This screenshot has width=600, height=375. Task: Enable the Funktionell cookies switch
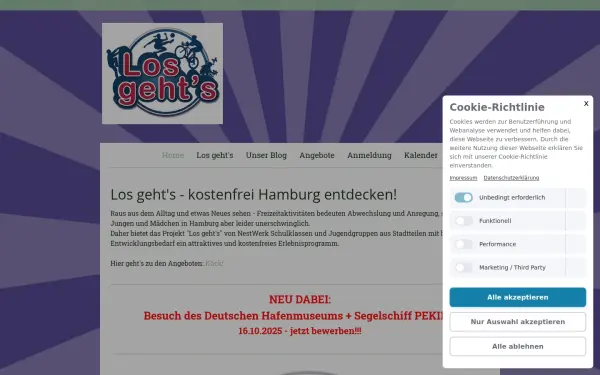click(x=463, y=221)
